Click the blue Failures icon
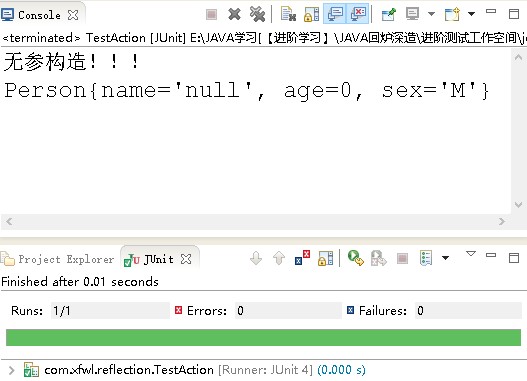Viewport: 527px width, 381px height. click(x=351, y=310)
